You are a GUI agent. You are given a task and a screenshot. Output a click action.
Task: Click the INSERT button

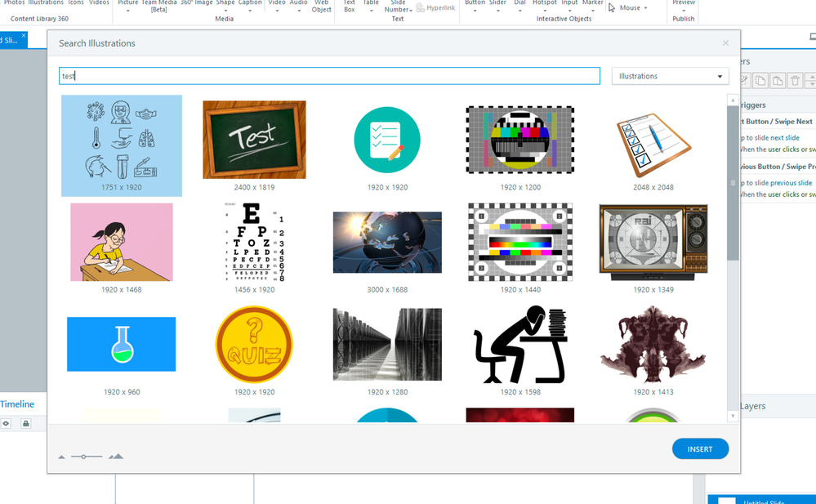click(x=700, y=448)
